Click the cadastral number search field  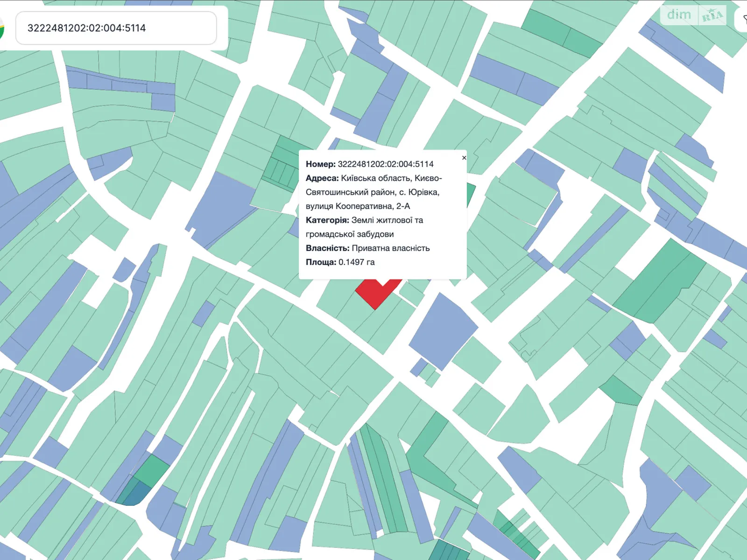[116, 28]
